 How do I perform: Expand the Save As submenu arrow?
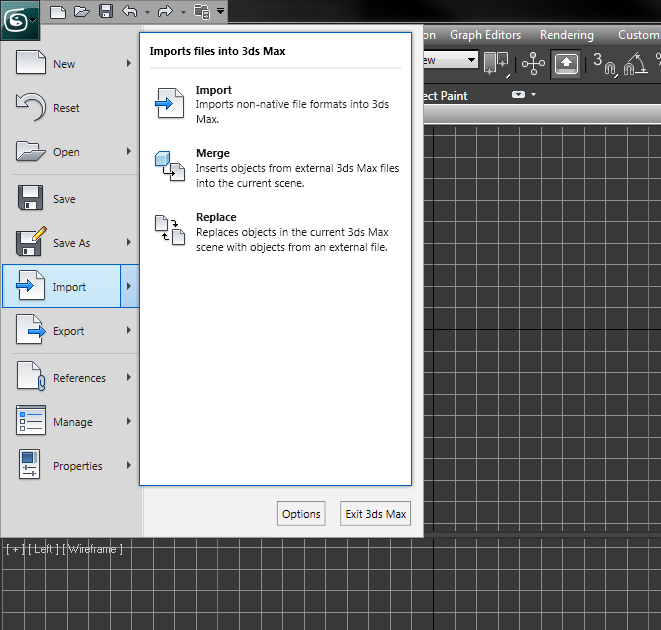tap(129, 242)
